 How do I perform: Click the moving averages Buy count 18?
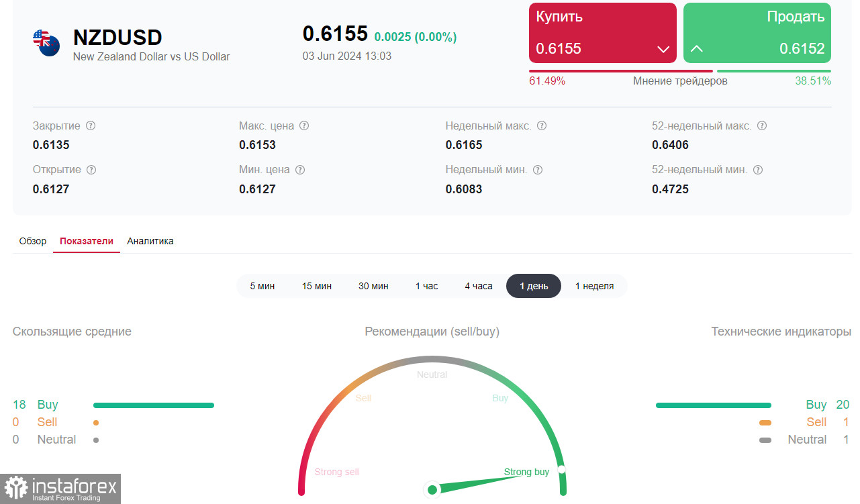(x=19, y=405)
